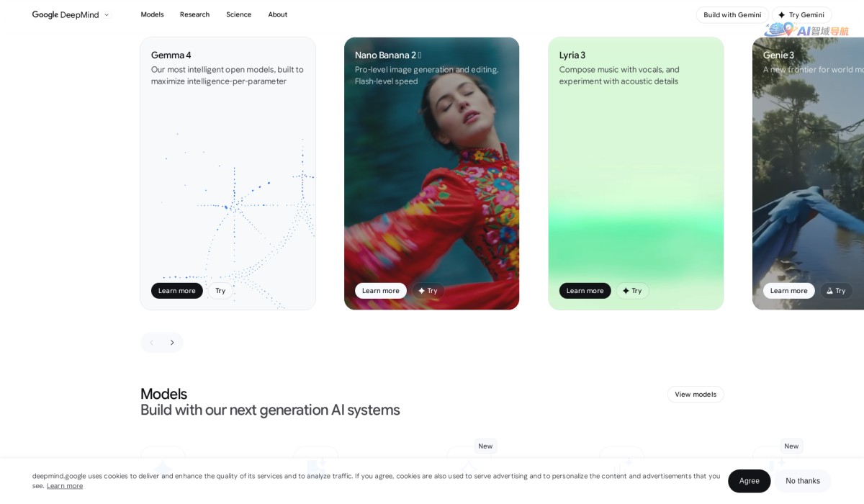Try Lyria 3 sparkle button
864x504 pixels.
pyautogui.click(x=632, y=291)
